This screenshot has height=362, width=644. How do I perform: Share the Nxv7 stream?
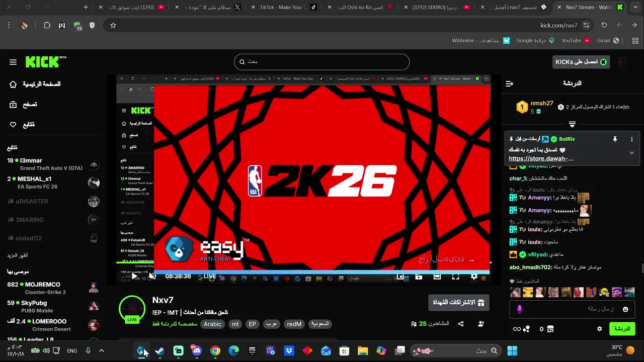461,324
